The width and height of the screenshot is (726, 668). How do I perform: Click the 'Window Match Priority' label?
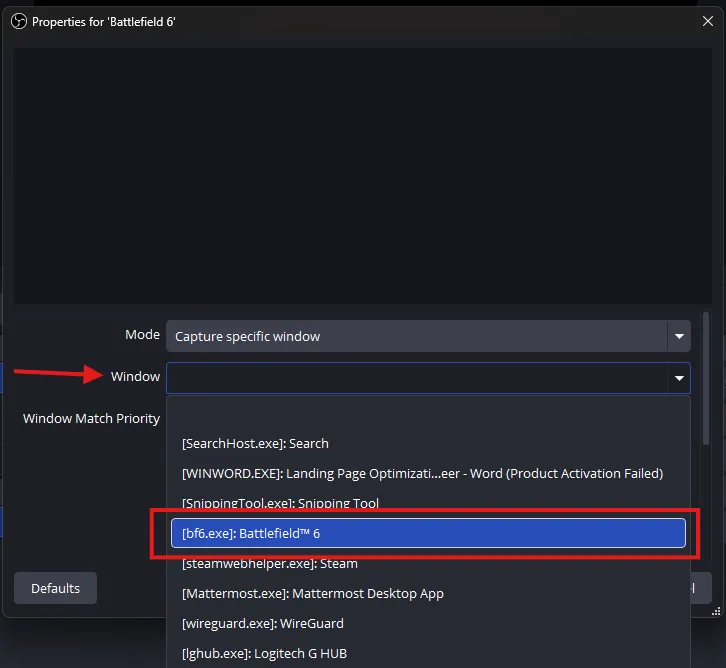(91, 418)
